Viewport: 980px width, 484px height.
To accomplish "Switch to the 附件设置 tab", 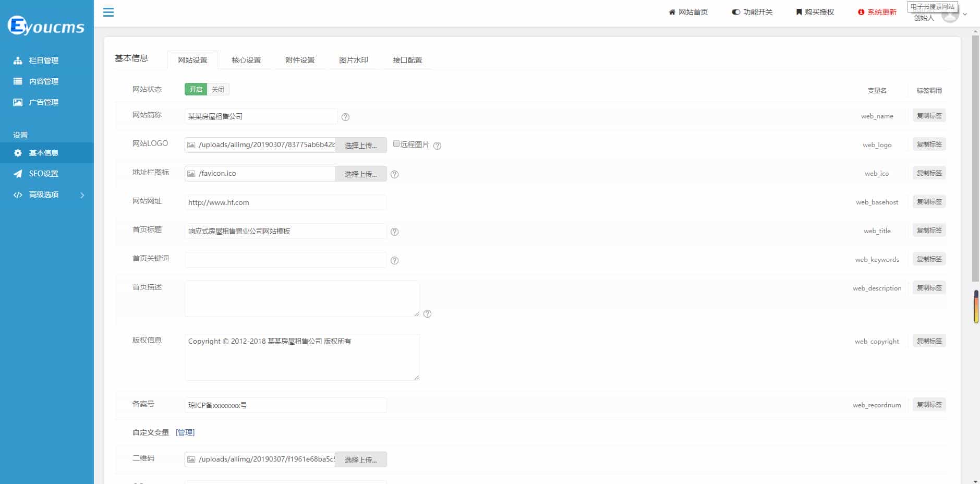I will coord(300,60).
